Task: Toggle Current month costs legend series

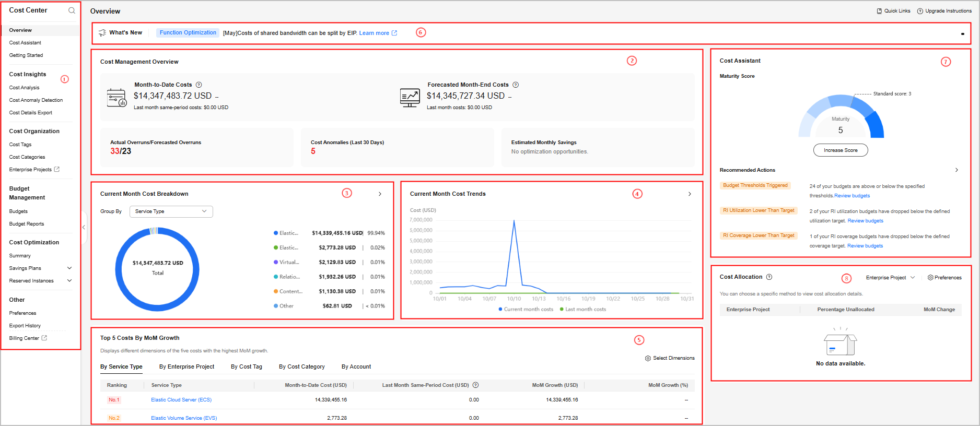Action: tap(526, 309)
